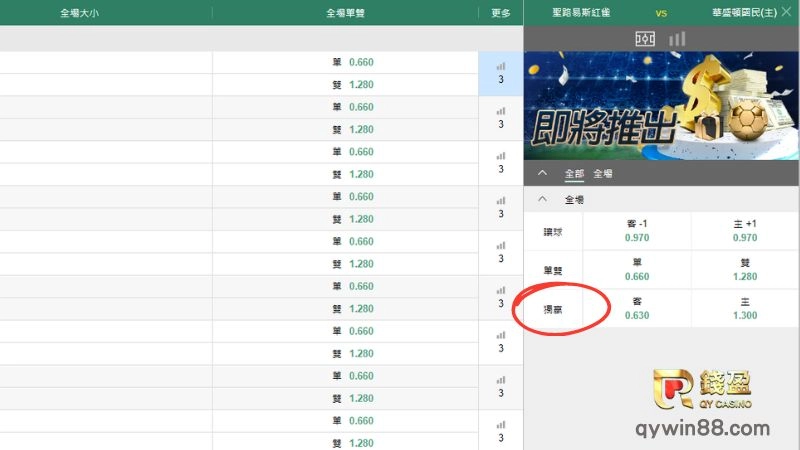Image resolution: width=800 pixels, height=450 pixels.
Task: Open the field pitch view icon
Action: pyautogui.click(x=645, y=39)
